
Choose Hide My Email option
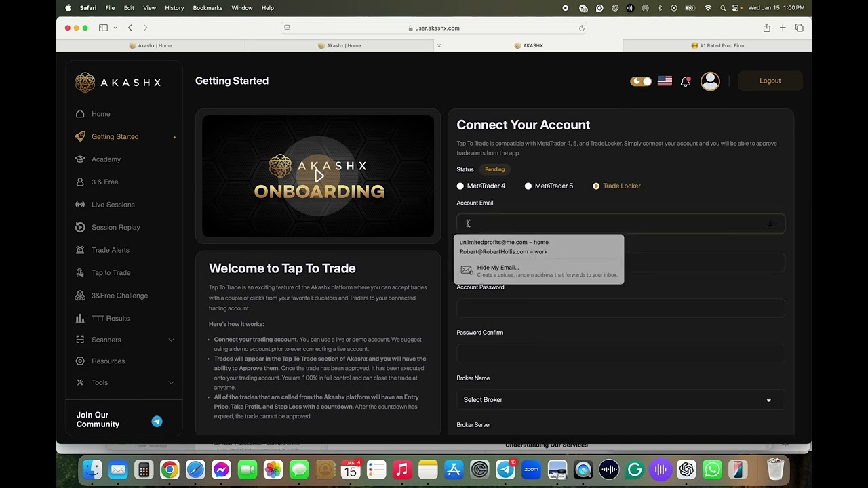click(539, 270)
